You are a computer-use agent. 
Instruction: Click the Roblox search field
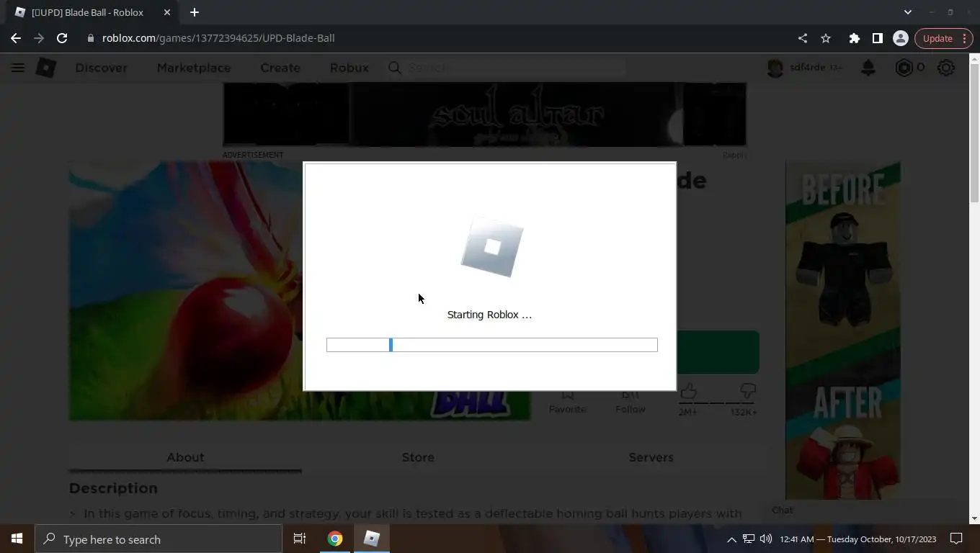[506, 68]
